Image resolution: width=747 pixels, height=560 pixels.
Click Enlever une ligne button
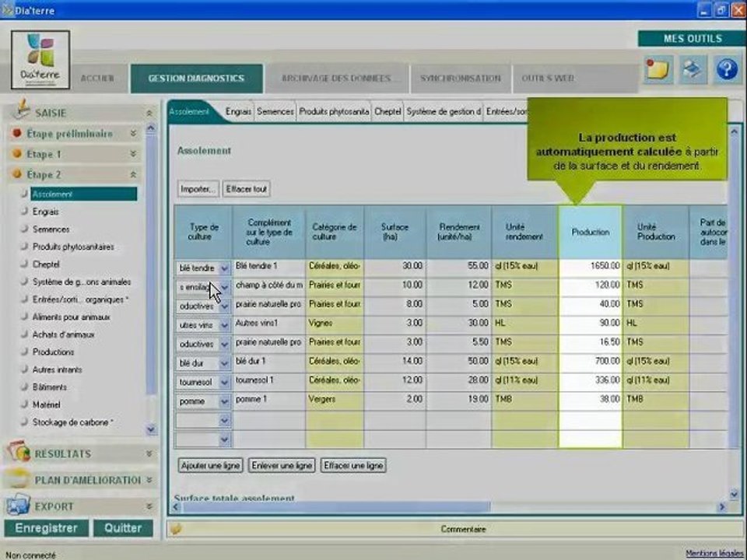[x=282, y=465]
